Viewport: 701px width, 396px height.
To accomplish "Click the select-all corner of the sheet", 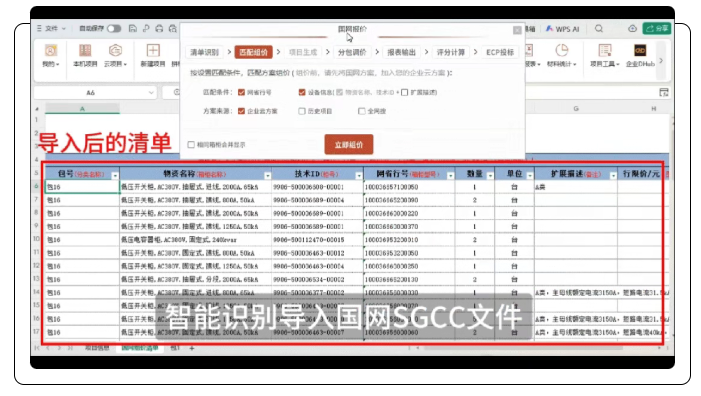I will click(x=37, y=109).
